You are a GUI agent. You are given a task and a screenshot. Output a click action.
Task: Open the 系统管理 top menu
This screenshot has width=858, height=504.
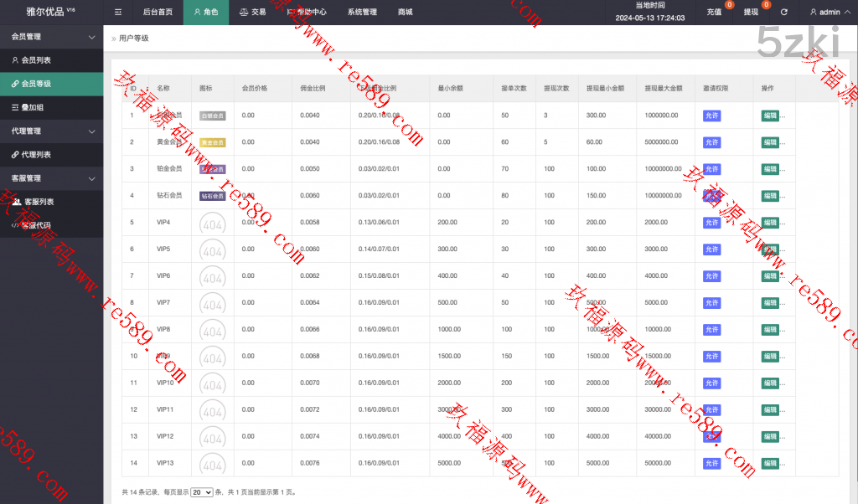pyautogui.click(x=362, y=13)
